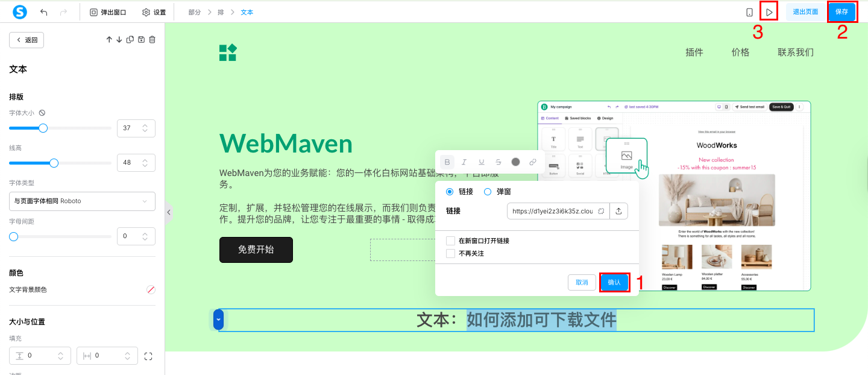This screenshot has height=375, width=868.
Task: Click the 免费开始 button
Action: pos(256,250)
